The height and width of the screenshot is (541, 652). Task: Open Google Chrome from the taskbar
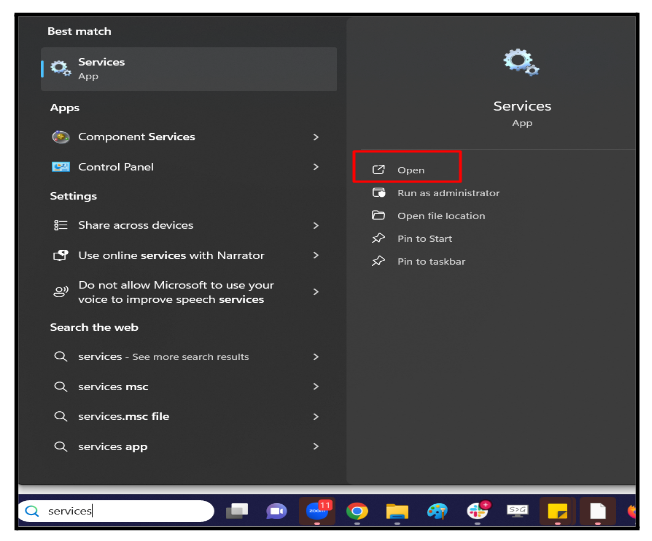click(357, 511)
